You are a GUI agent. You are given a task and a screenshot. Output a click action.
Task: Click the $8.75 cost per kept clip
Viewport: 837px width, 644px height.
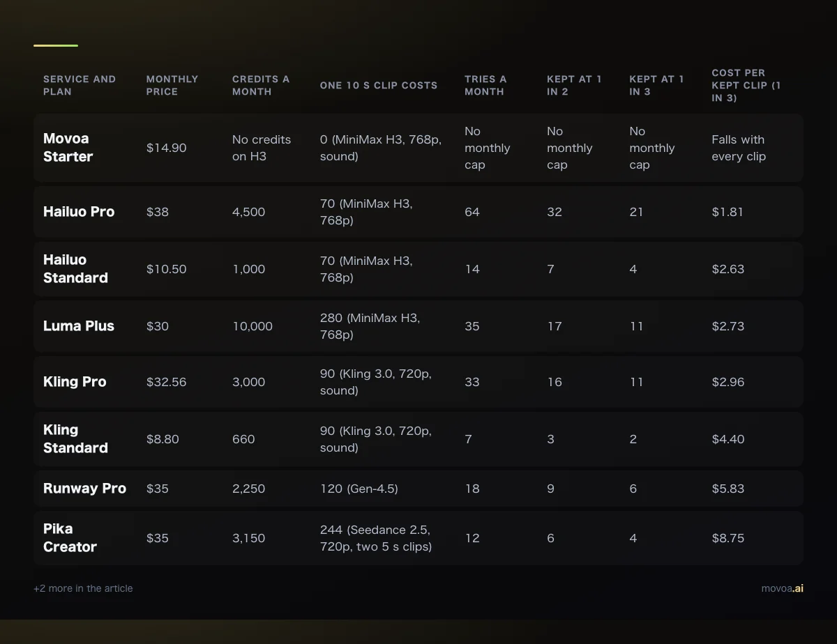click(728, 538)
